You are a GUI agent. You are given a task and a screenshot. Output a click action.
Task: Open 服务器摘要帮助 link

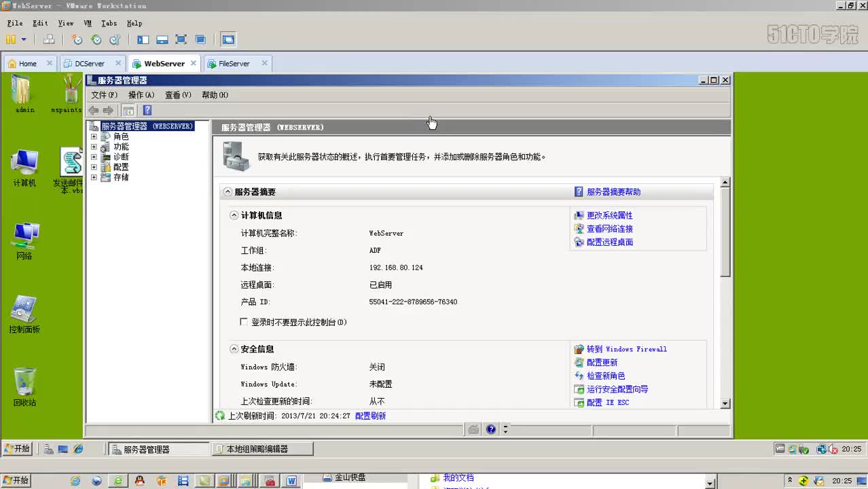click(x=613, y=192)
